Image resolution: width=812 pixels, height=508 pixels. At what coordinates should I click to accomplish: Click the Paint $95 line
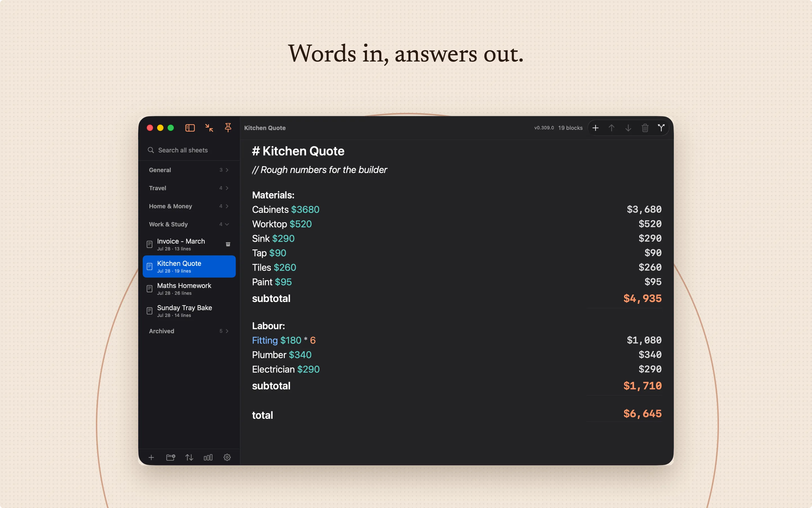tap(272, 282)
